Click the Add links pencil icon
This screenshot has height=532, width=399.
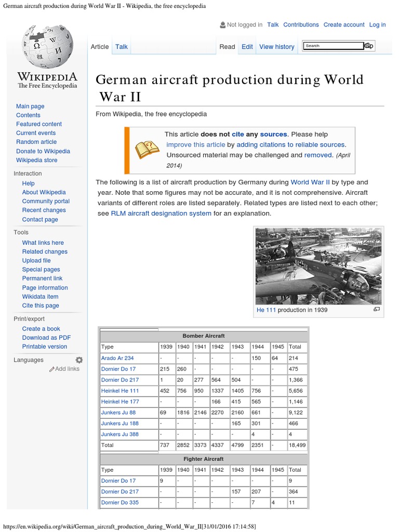[x=51, y=369]
